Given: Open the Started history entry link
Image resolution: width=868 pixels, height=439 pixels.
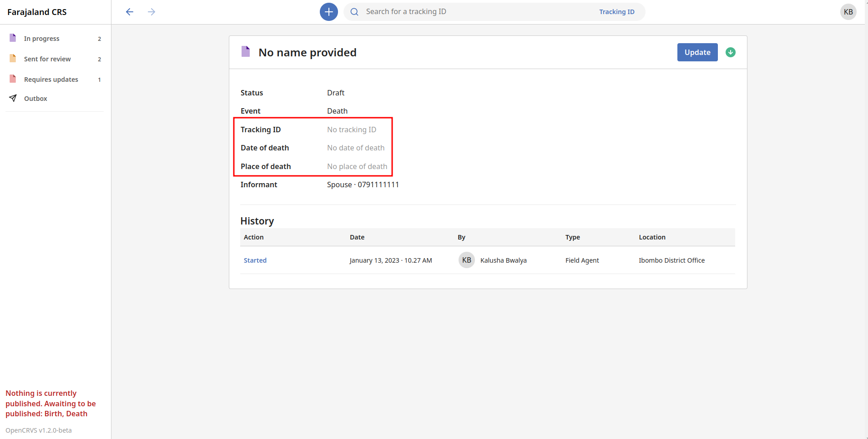Looking at the screenshot, I should coord(255,260).
